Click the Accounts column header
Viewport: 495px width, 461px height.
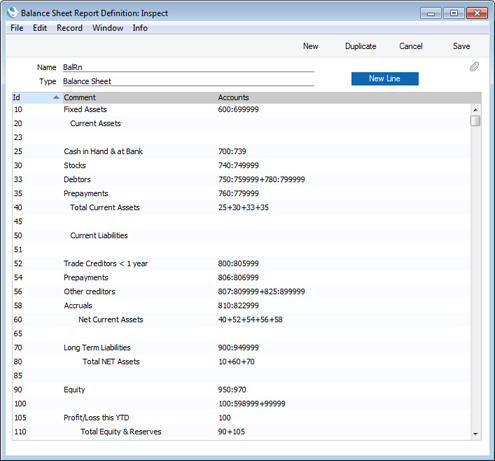[x=233, y=97]
